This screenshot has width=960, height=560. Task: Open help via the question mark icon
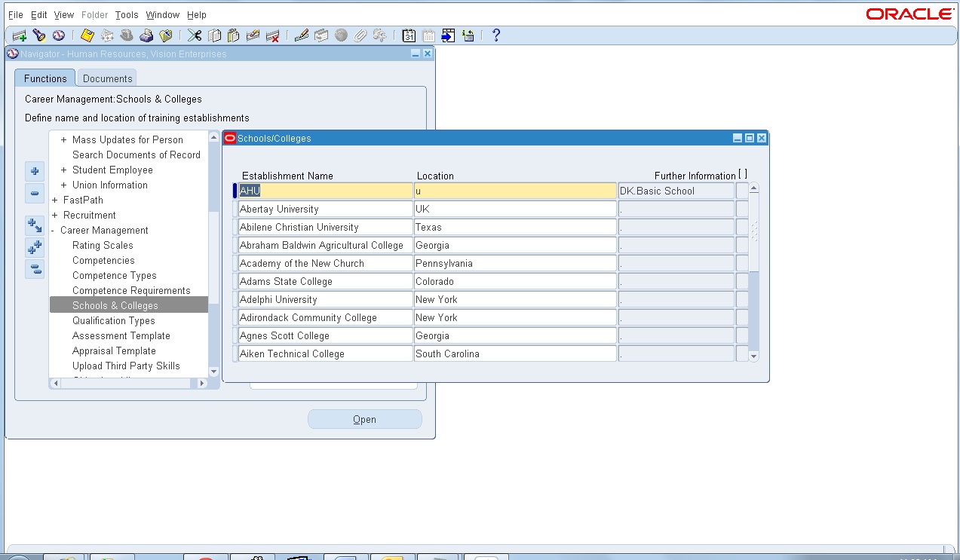[x=495, y=35]
